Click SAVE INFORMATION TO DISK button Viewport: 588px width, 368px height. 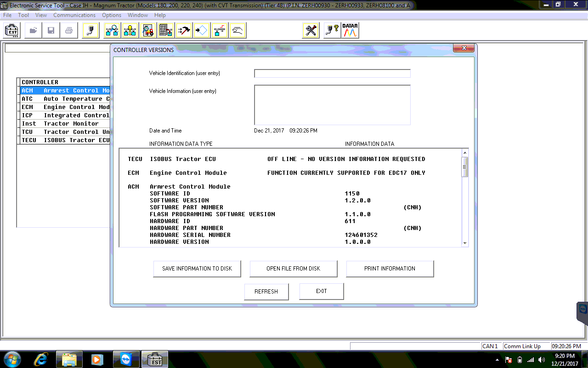tap(197, 269)
